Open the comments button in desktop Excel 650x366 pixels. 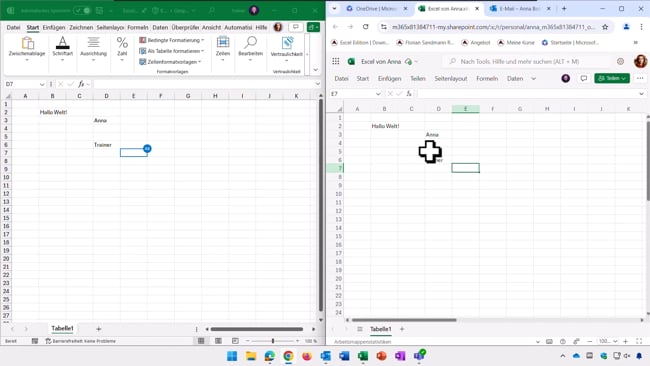click(296, 27)
